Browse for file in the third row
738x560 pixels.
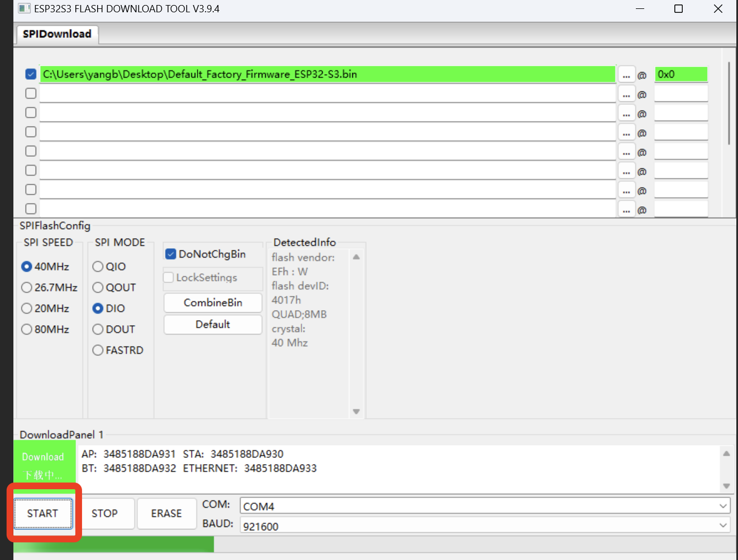626,114
